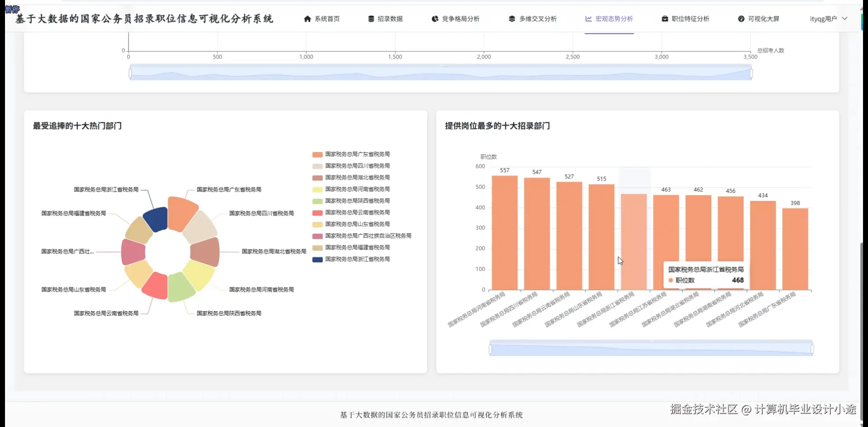Screen dimensions: 868x427
Task: Click the layers icon beside 多维交叉分析
Action: pyautogui.click(x=512, y=19)
